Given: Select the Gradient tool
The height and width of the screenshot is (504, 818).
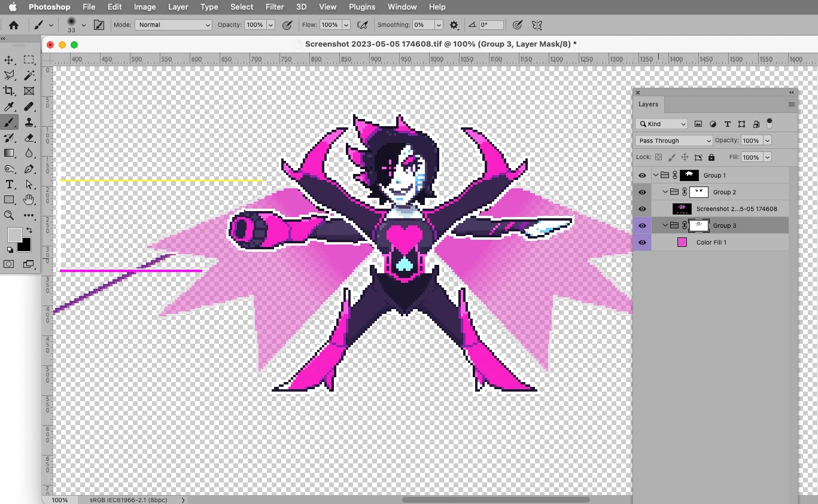Looking at the screenshot, I should click(x=10, y=153).
